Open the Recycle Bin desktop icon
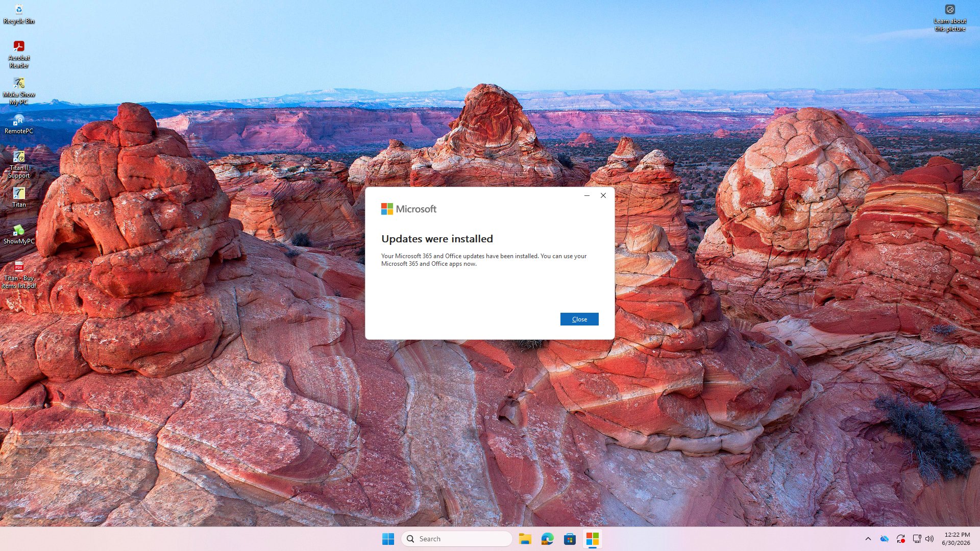Image resolution: width=980 pixels, height=551 pixels. [x=19, y=14]
